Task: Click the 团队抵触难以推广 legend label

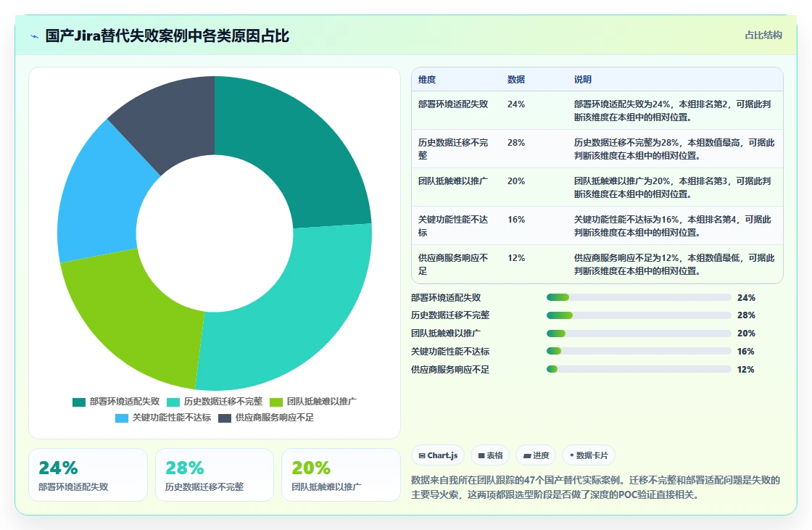Action: [x=322, y=402]
